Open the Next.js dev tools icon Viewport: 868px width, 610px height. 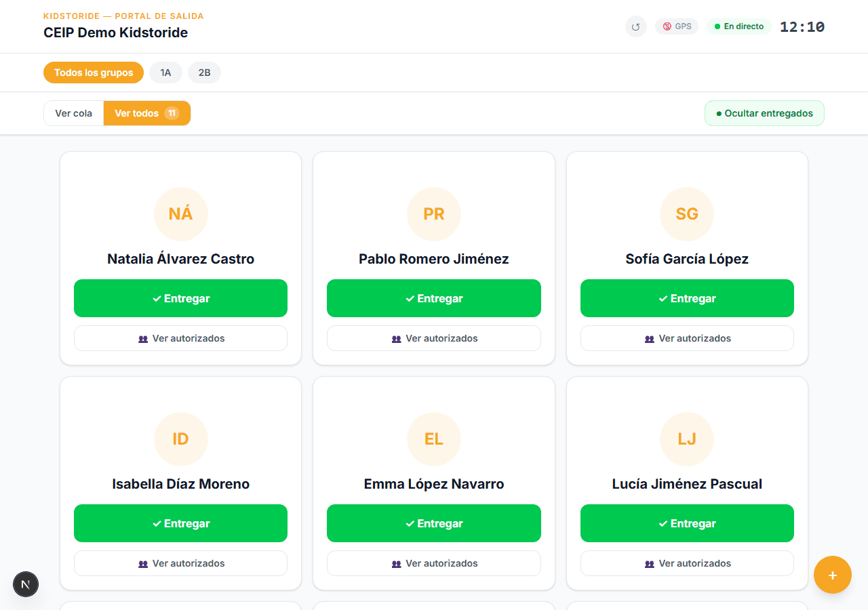[x=26, y=584]
